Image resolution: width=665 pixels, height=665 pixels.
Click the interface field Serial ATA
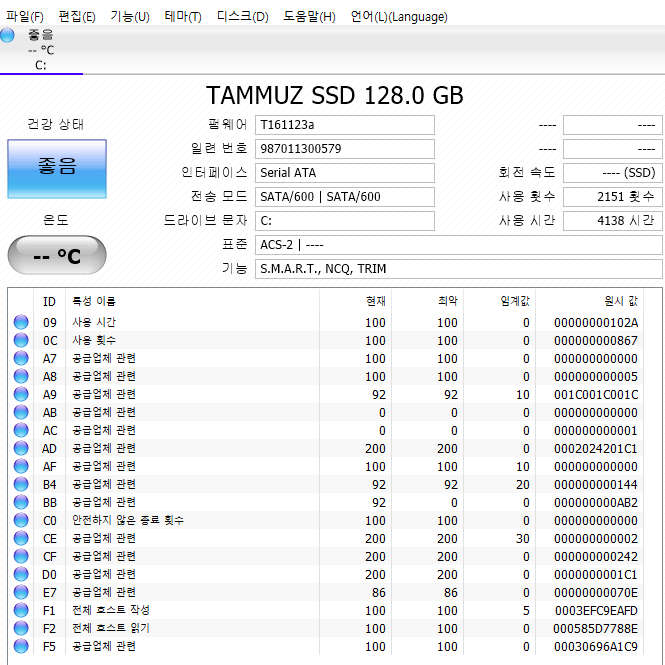click(345, 173)
